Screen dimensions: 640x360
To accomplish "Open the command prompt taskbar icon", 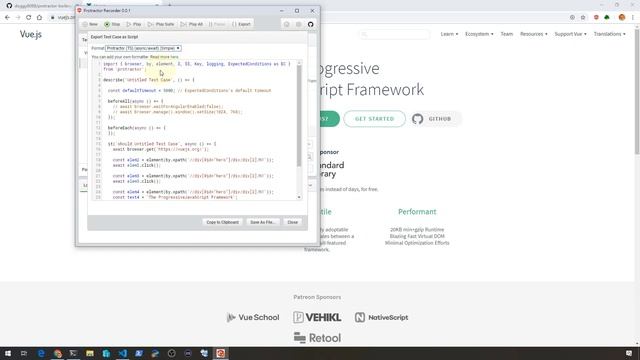I will 73,353.
